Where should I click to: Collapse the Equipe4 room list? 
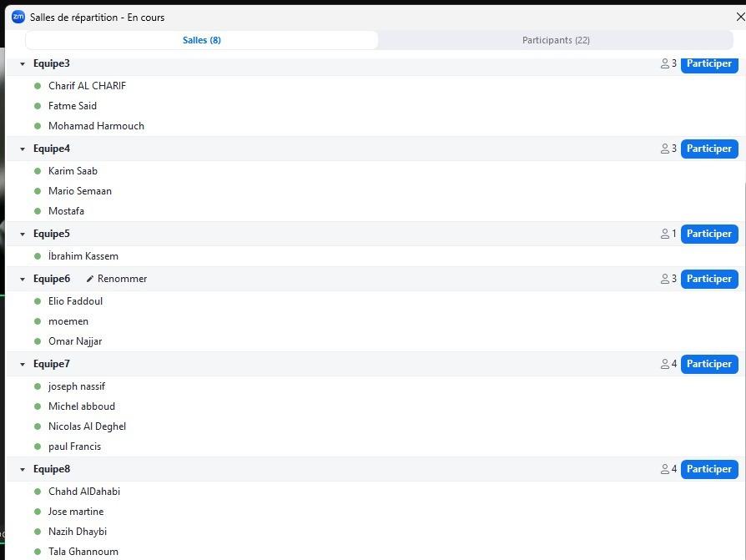[x=23, y=149]
